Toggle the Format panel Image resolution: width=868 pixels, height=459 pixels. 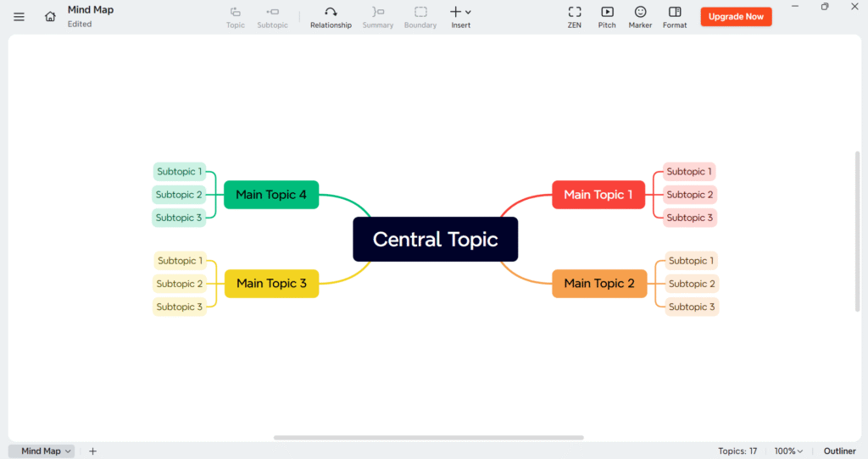(675, 17)
